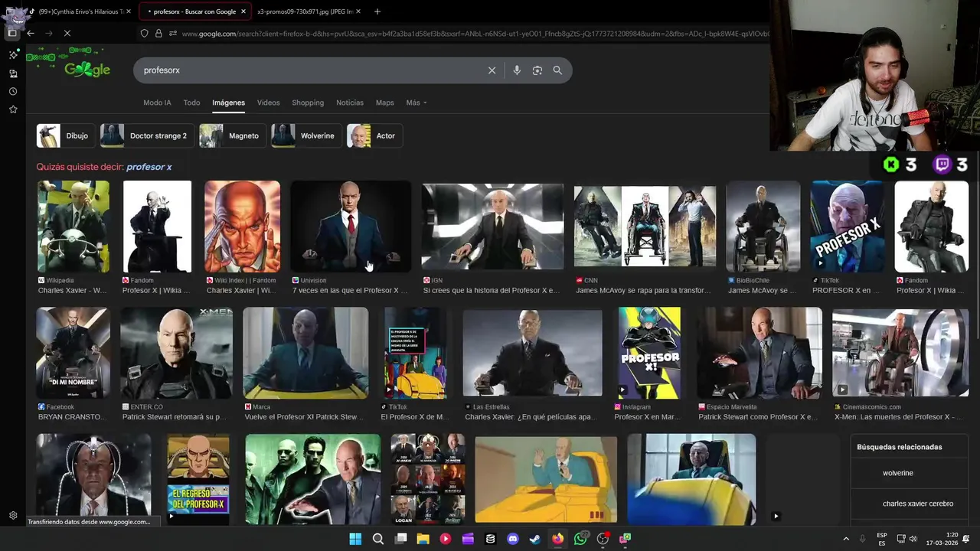Open the Marca Profesor X image result
Viewport: 980px width, 551px height.
pyautogui.click(x=305, y=353)
